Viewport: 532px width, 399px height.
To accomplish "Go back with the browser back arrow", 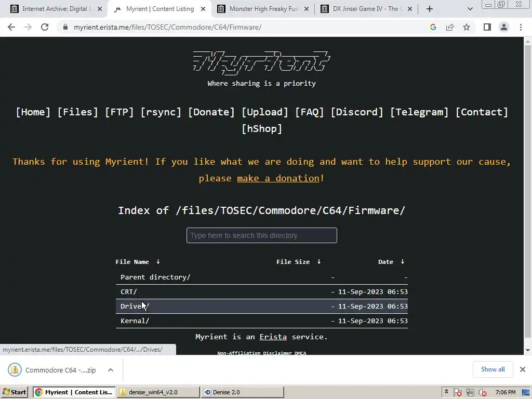I will (x=11, y=27).
